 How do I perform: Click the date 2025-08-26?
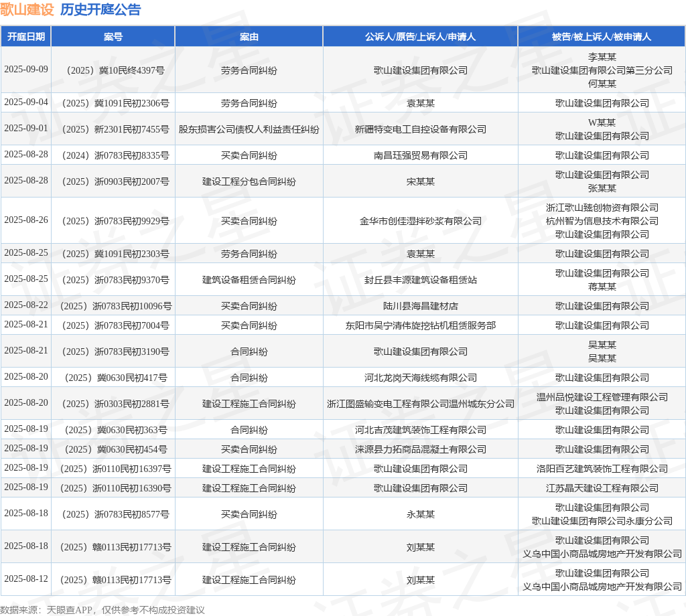(26, 220)
